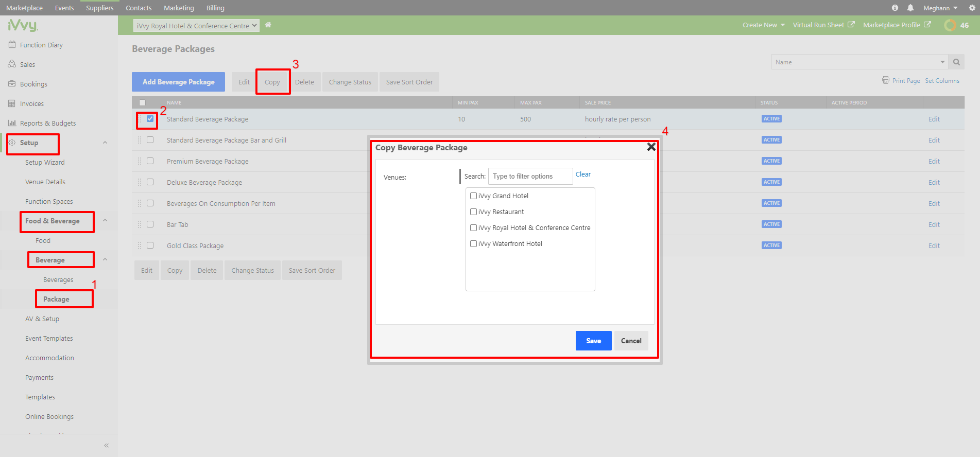Image resolution: width=980 pixels, height=457 pixels.
Task: Open the notifications bell
Action: (x=910, y=8)
